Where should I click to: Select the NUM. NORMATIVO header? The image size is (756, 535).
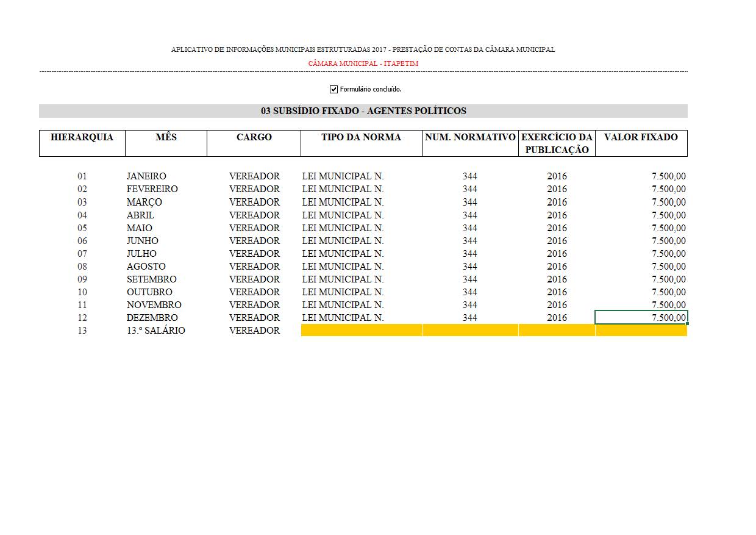click(x=470, y=137)
